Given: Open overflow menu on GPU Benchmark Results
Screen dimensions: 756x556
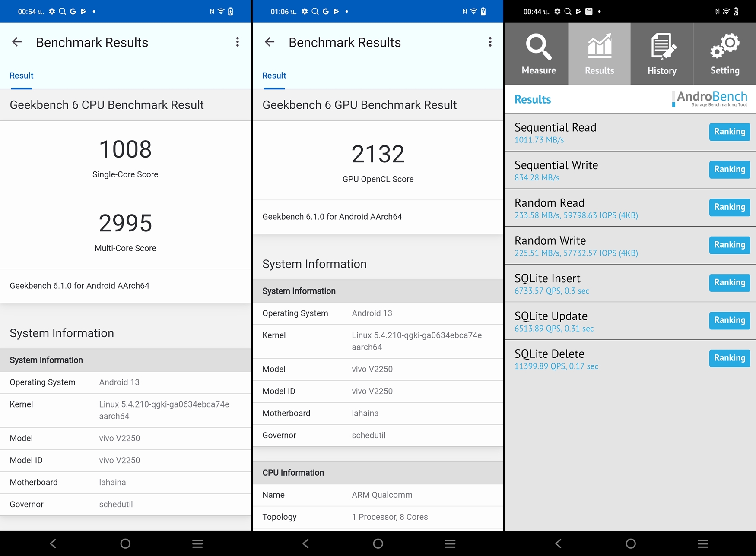Looking at the screenshot, I should pyautogui.click(x=490, y=42).
